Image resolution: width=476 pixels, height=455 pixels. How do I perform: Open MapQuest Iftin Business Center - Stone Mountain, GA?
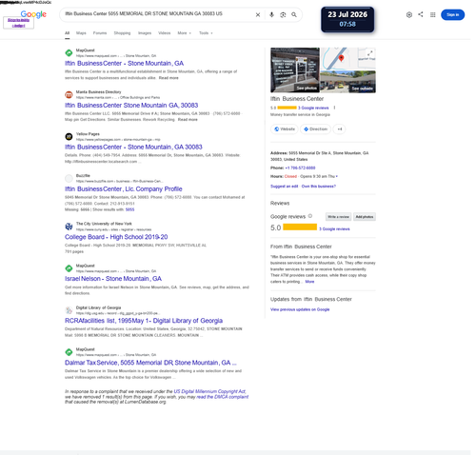(x=124, y=64)
